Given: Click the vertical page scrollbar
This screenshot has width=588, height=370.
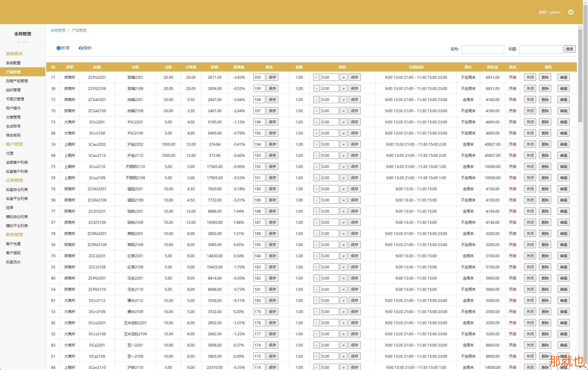Looking at the screenshot, I should (580, 75).
